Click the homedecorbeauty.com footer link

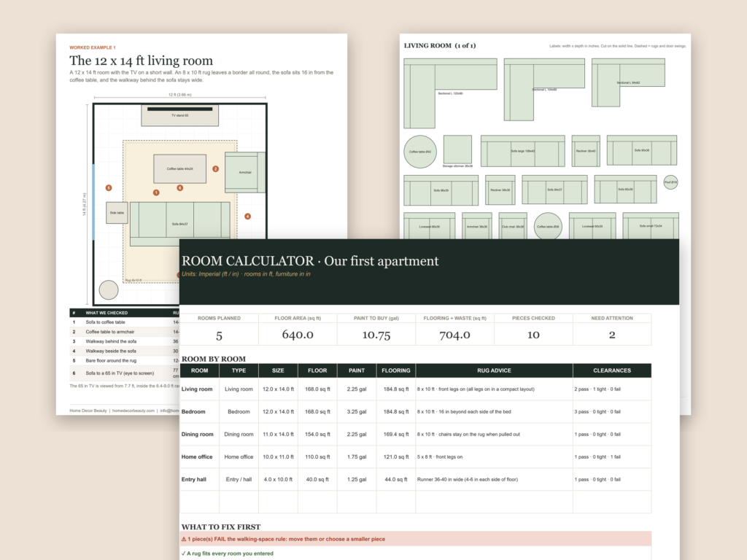(x=133, y=411)
